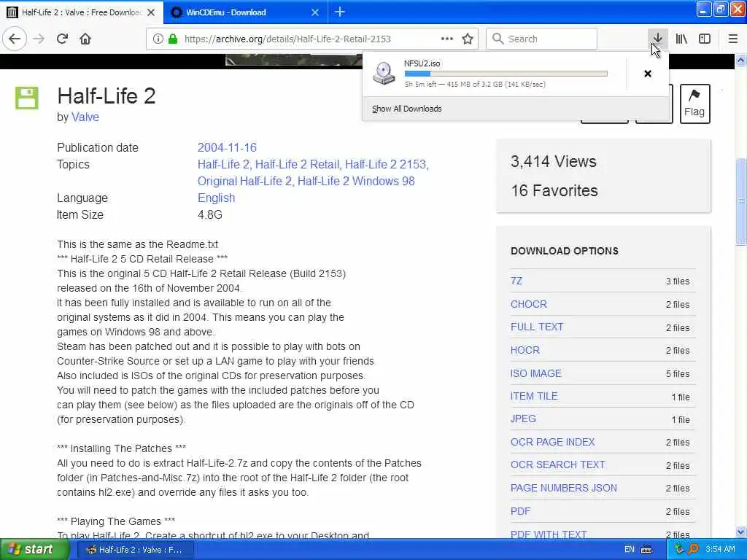
Task: Select the Half-Life 2 : Valve tab
Action: (x=82, y=12)
